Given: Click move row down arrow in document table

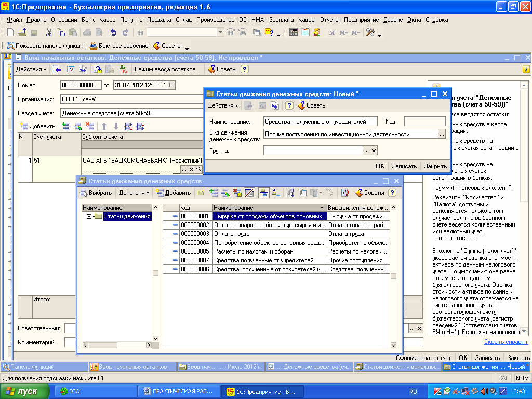Looking at the screenshot, I should click(x=116, y=127).
